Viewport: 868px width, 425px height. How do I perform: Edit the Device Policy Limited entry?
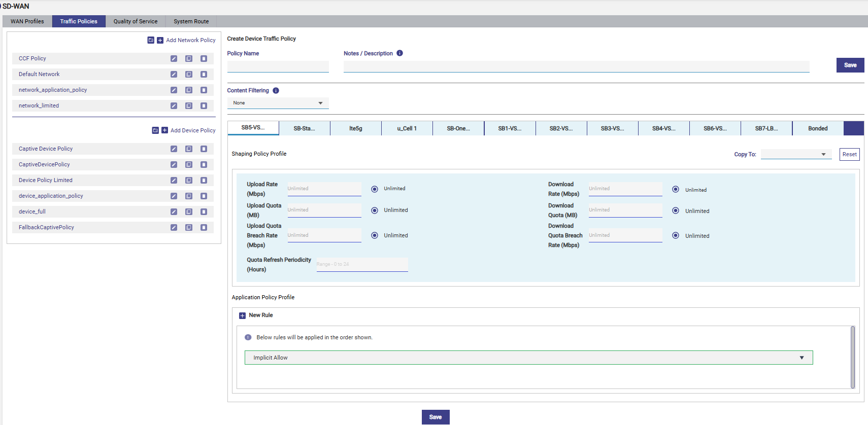[x=174, y=181]
